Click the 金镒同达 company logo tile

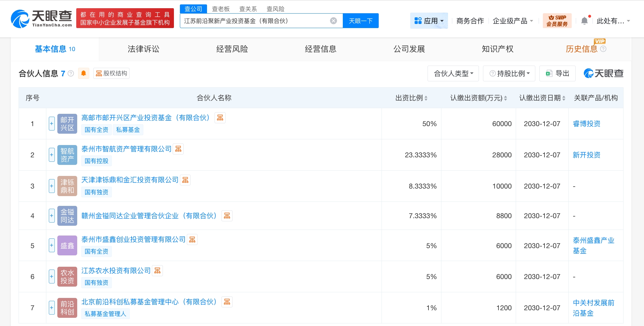67,216
